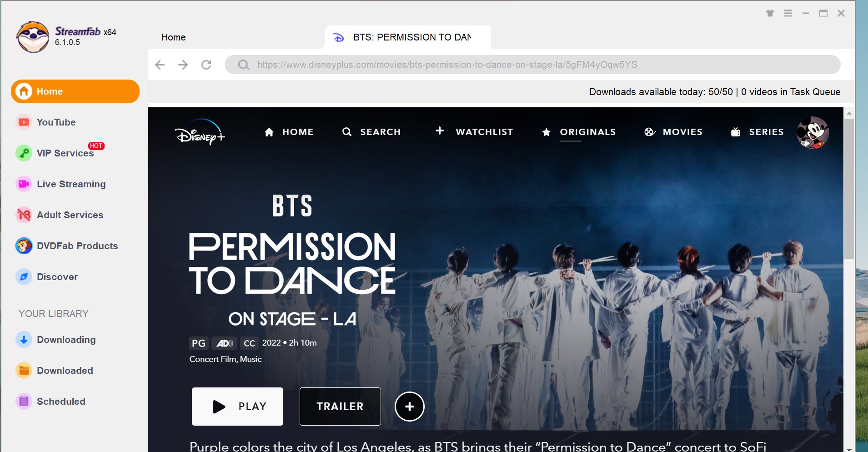Open Disney+ ORIGINALS nav link
868x452 pixels.
pos(579,132)
